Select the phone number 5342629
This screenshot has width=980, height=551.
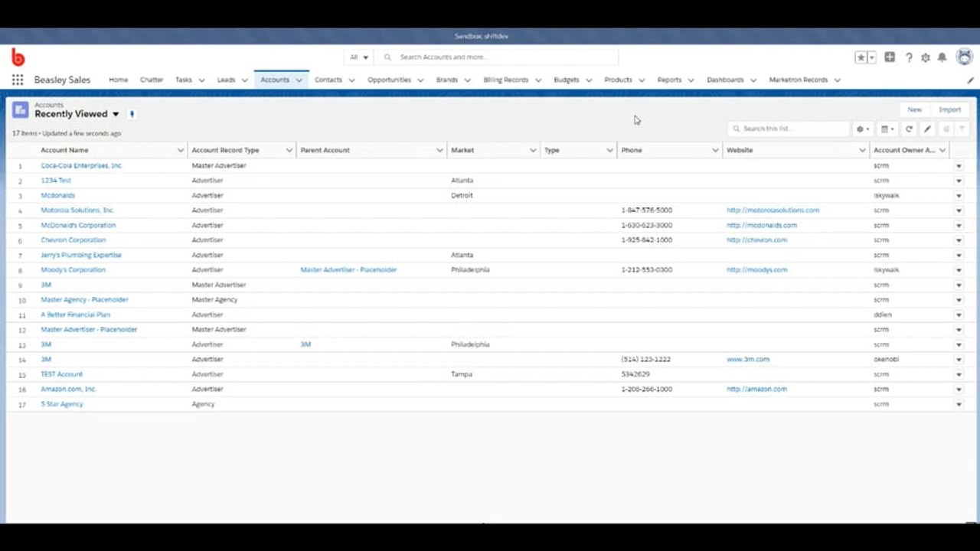point(635,374)
